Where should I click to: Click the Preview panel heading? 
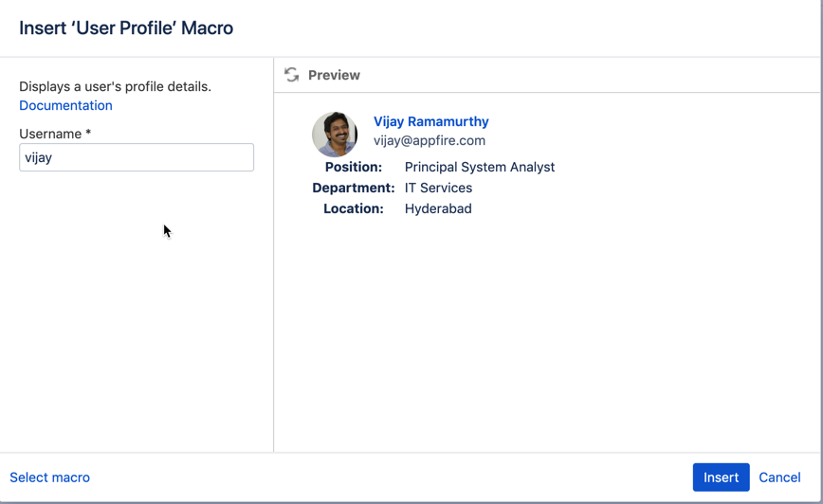(334, 75)
